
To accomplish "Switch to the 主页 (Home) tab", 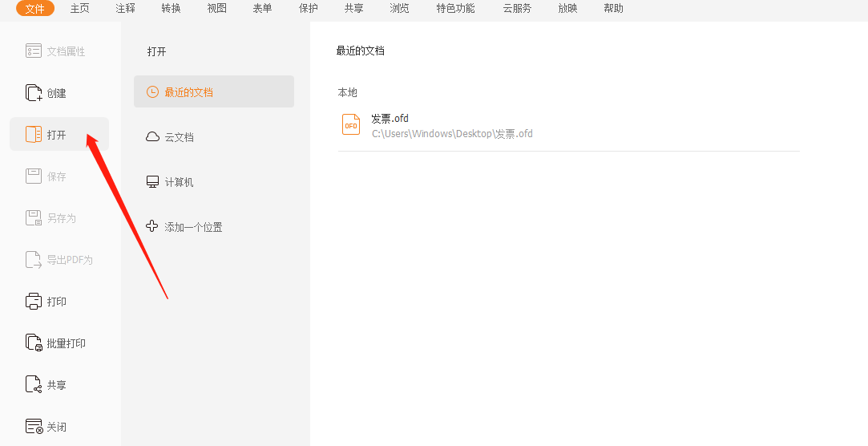I will click(x=80, y=9).
